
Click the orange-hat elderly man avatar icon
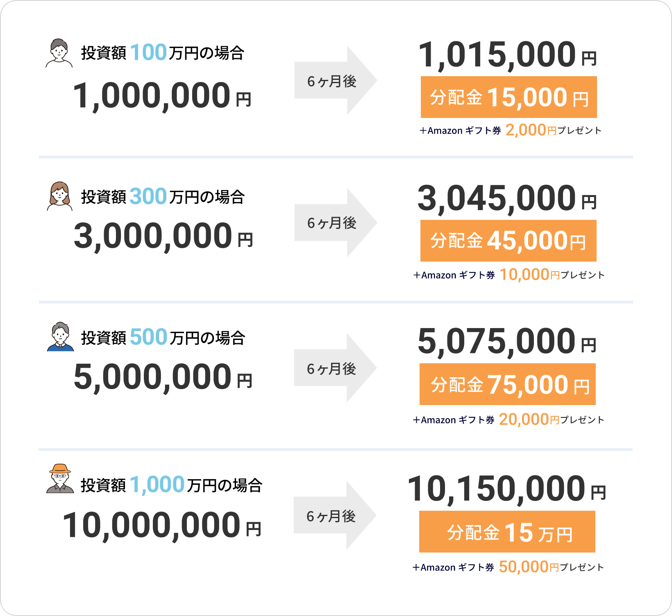pyautogui.click(x=60, y=478)
